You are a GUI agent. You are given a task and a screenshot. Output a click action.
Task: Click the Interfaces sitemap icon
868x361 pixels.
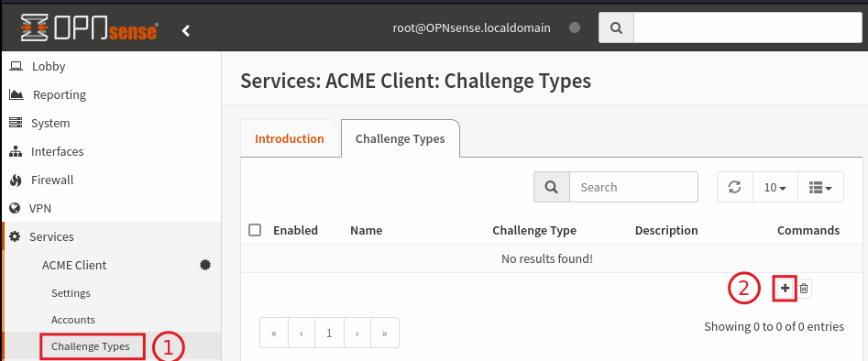(16, 151)
